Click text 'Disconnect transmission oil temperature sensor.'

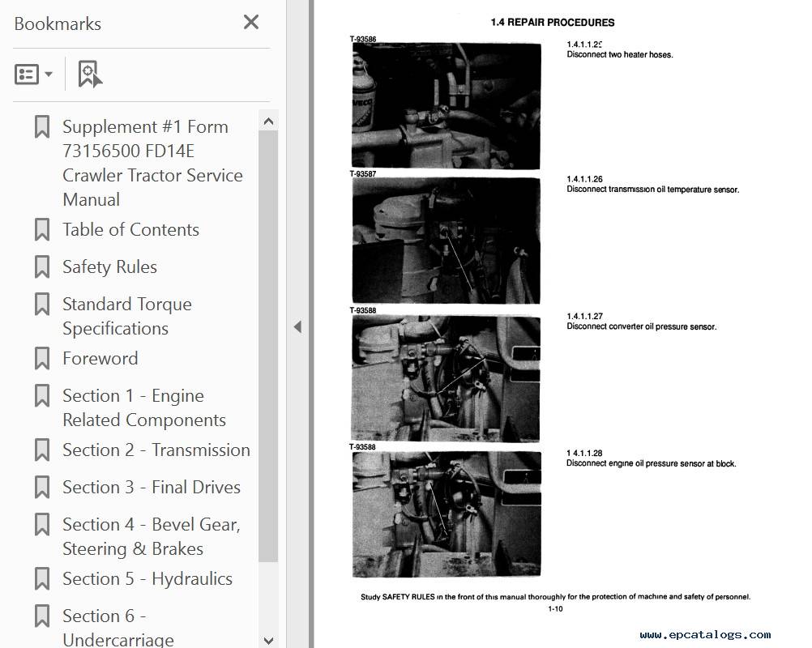pos(652,190)
